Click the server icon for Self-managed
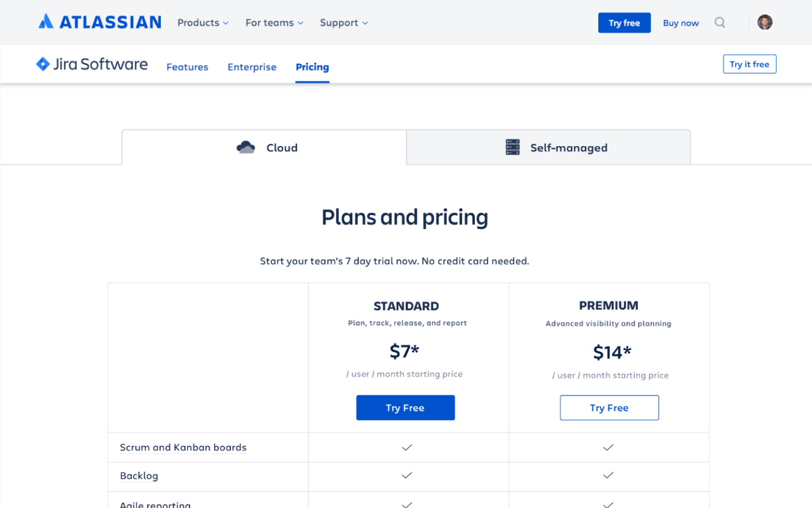The image size is (812, 508). coord(513,147)
